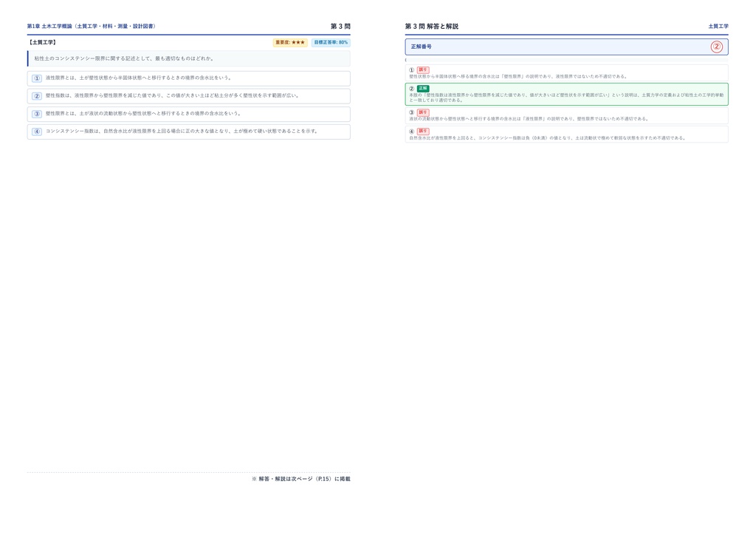Select answer option ② circled number
This screenshot has height=535, width=756.
tap(37, 96)
